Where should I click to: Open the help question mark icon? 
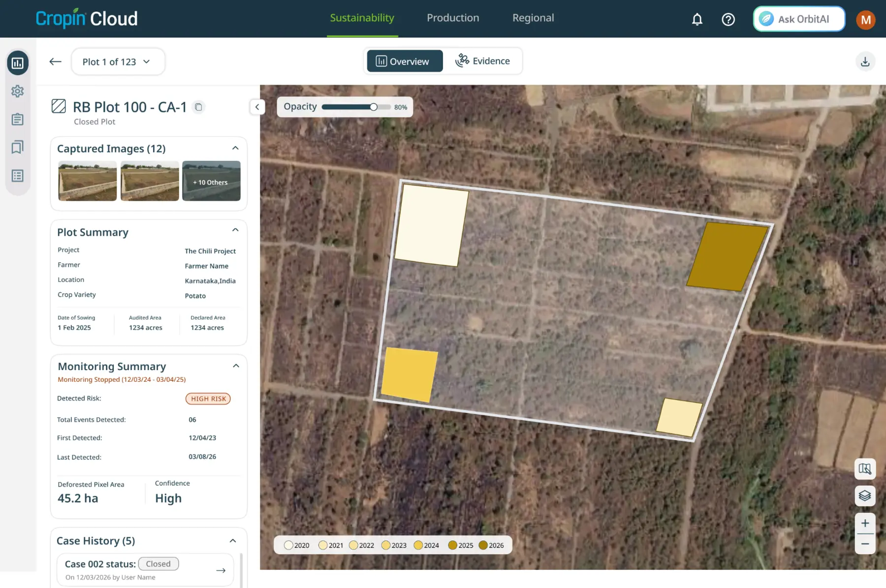tap(728, 19)
